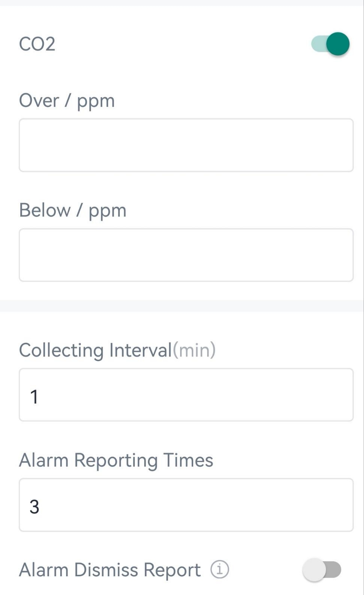The image size is (364, 595).
Task: Tap the "(min)" unit text
Action: click(194, 350)
